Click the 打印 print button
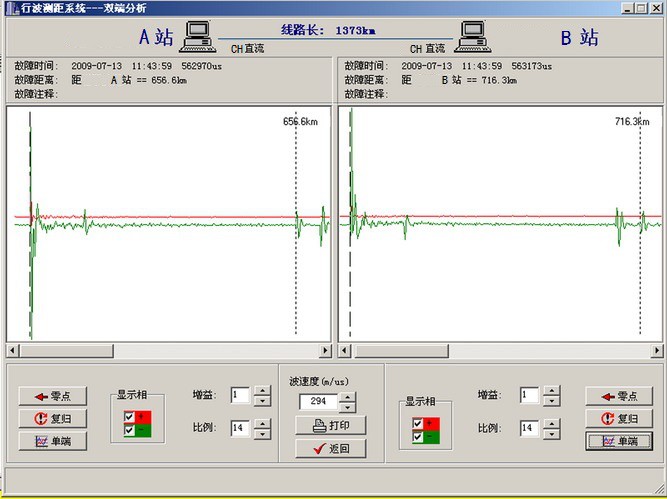The height and width of the screenshot is (499, 667). pyautogui.click(x=331, y=425)
